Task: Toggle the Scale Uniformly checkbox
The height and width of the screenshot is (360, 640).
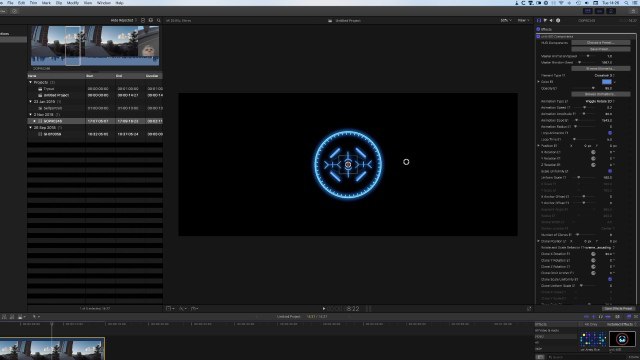Action: (x=610, y=171)
